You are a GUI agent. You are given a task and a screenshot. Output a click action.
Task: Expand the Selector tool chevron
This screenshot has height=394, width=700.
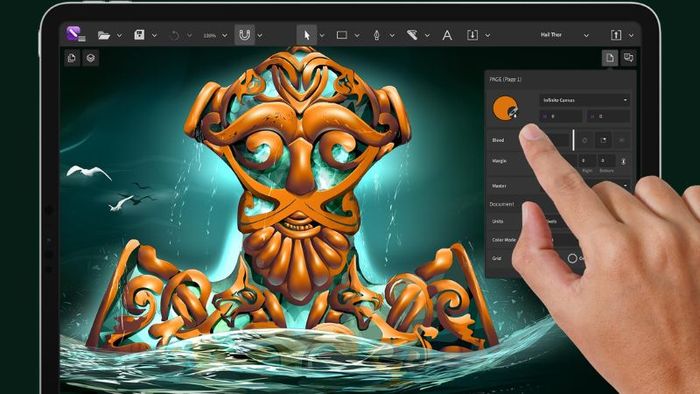pos(322,35)
